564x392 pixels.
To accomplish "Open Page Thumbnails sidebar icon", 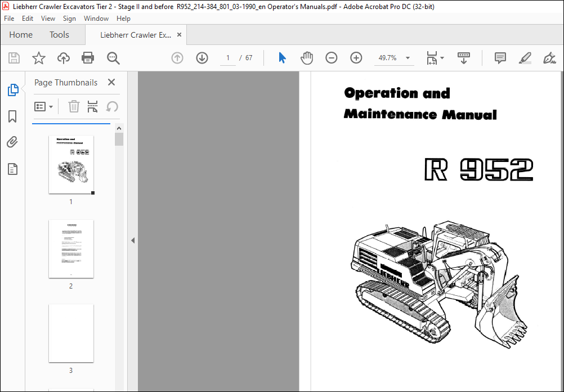I will tap(12, 90).
